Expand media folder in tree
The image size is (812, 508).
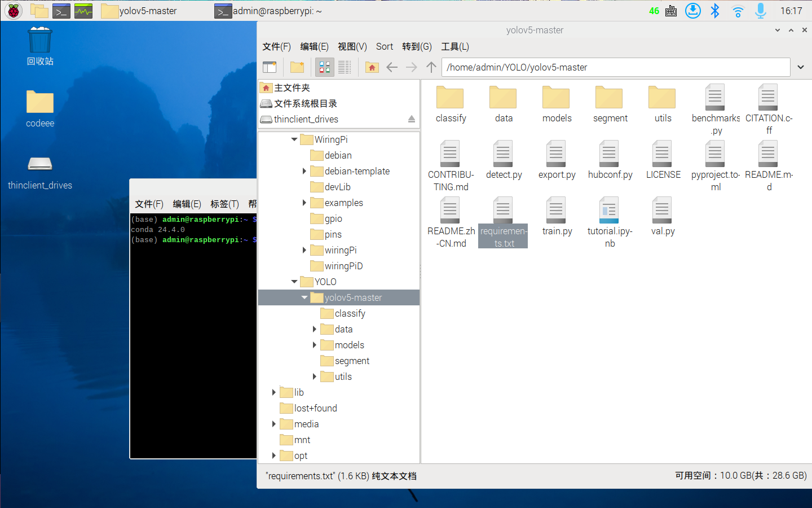point(274,424)
